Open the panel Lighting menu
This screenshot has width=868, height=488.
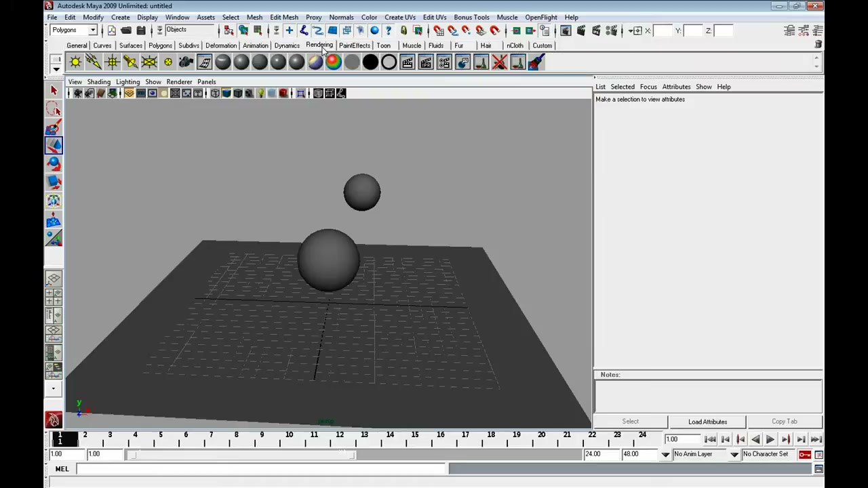(127, 81)
